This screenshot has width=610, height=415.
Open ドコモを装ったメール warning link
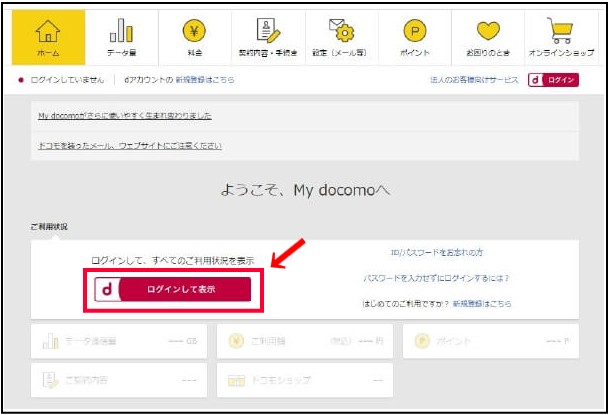click(x=130, y=145)
